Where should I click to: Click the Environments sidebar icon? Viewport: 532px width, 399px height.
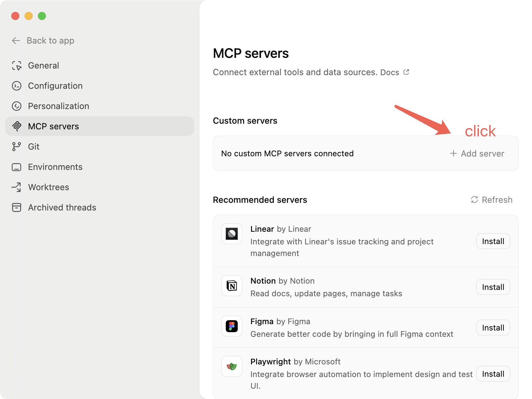click(x=17, y=167)
